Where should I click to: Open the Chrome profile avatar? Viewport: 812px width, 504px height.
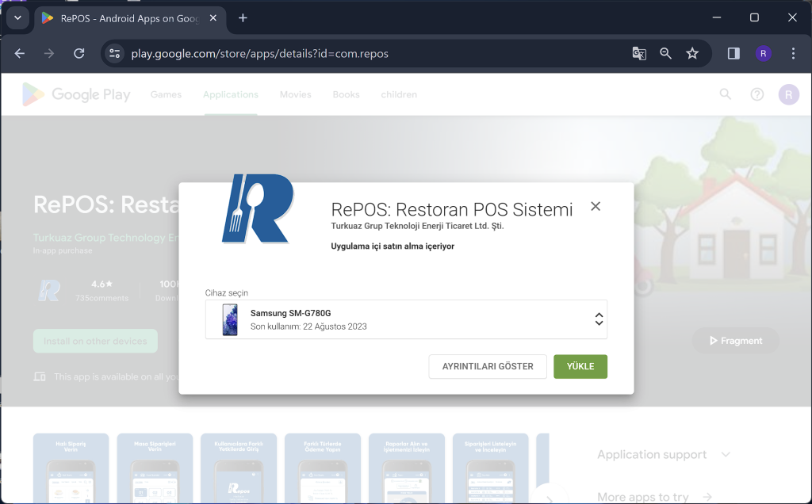[x=764, y=53]
